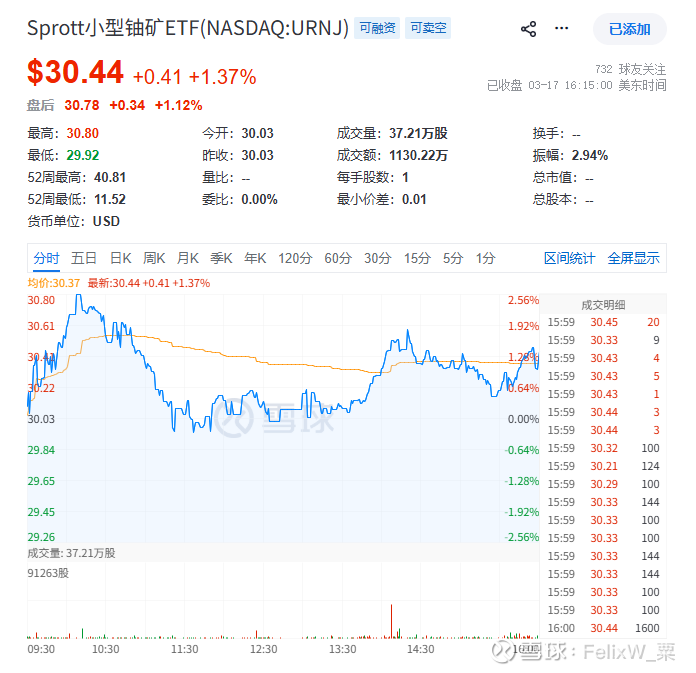Click the intraday price line chart area
Viewport: 696px width, 673px height.
pos(283,417)
